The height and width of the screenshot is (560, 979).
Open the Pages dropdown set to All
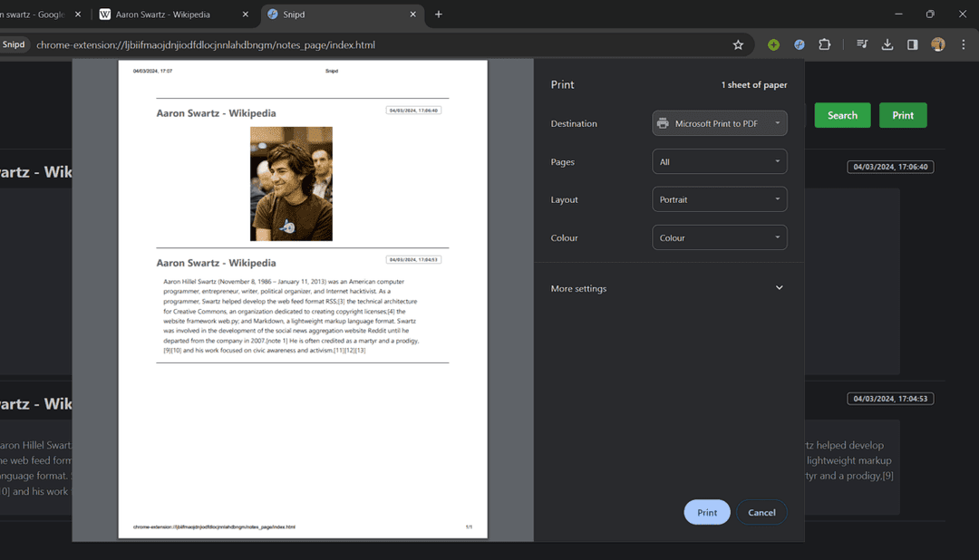(719, 161)
